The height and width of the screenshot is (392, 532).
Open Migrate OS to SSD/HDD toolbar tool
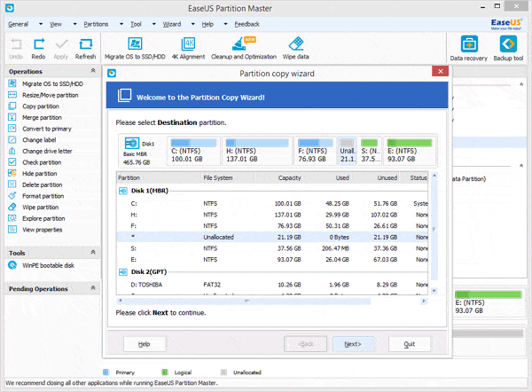coord(135,49)
